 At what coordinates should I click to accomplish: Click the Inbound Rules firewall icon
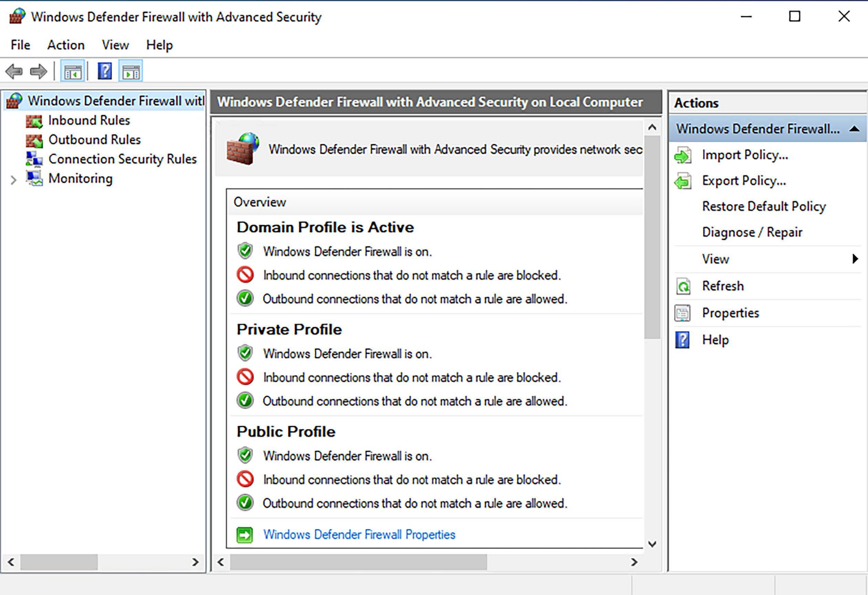point(34,121)
